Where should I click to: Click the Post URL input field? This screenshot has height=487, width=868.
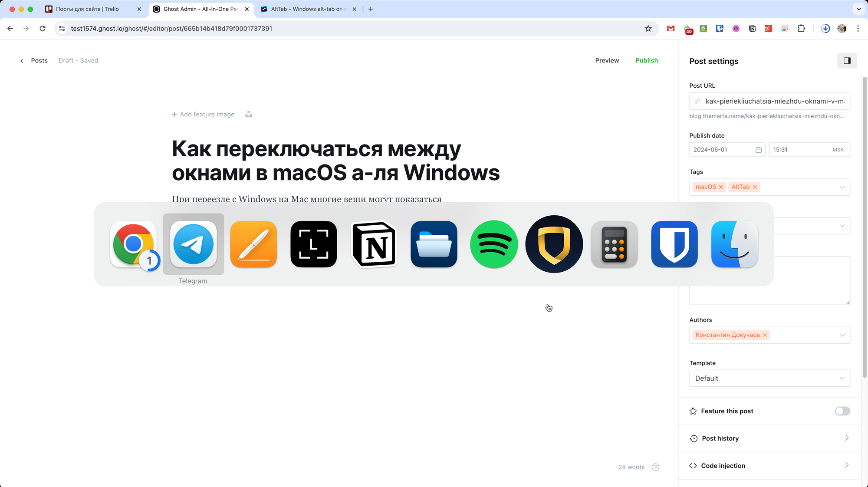pos(774,101)
